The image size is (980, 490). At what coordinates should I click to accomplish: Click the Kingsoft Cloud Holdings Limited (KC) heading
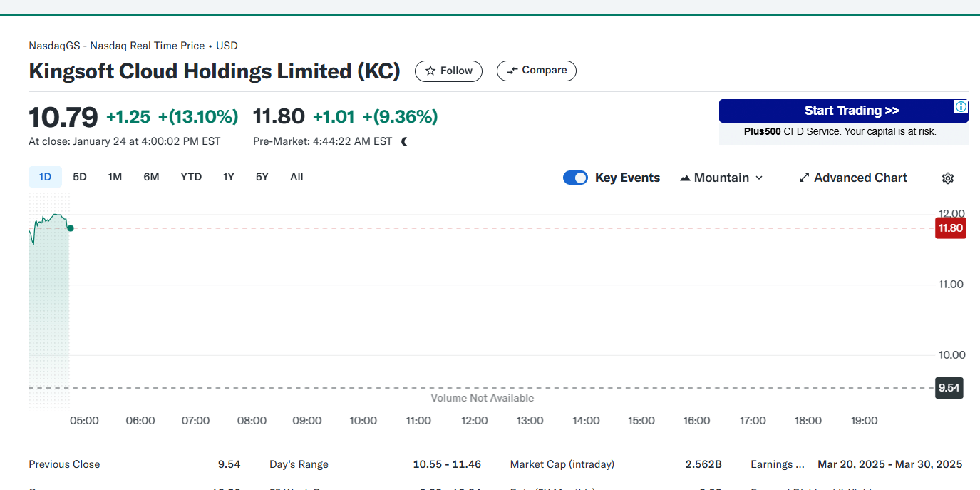pos(215,71)
